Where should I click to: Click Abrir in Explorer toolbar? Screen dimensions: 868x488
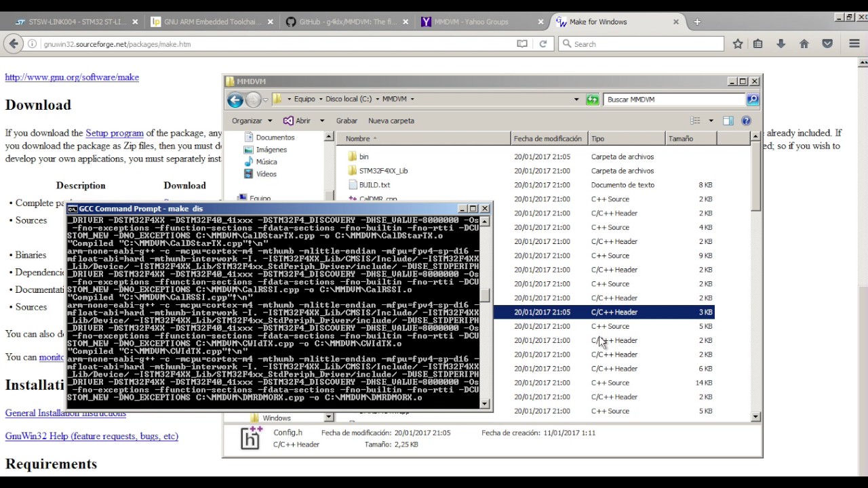click(x=296, y=121)
